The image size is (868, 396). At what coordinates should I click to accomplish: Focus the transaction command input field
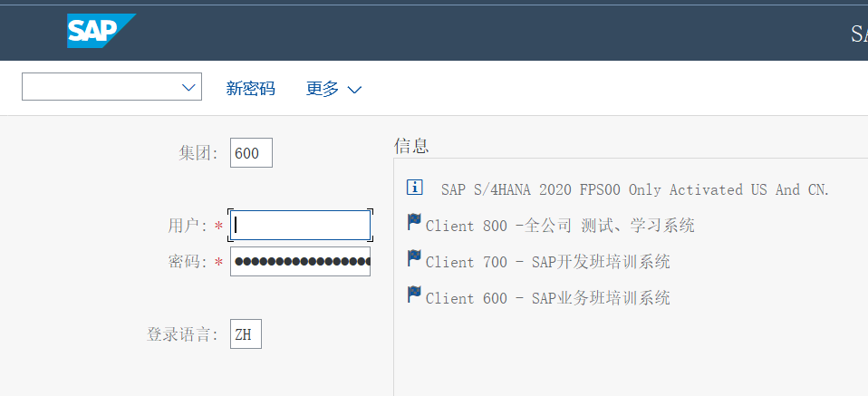tap(111, 87)
